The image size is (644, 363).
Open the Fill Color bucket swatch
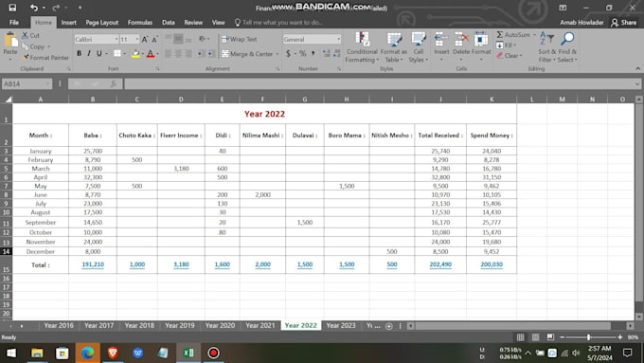point(135,53)
